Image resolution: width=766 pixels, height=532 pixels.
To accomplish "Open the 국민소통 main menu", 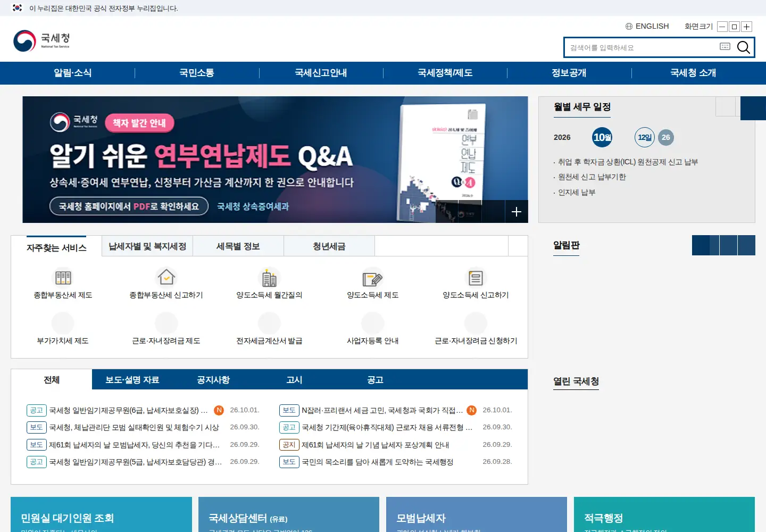I will point(197,73).
